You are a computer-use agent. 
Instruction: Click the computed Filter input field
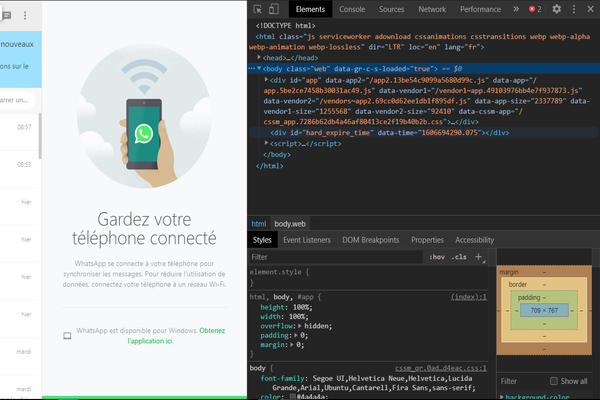click(522, 381)
